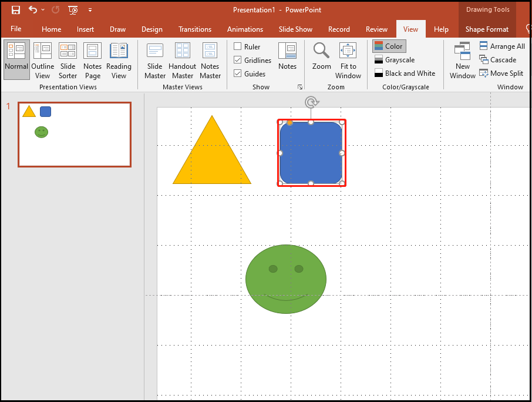532x402 pixels.
Task: Select slide 1 thumbnail
Action: coord(75,135)
